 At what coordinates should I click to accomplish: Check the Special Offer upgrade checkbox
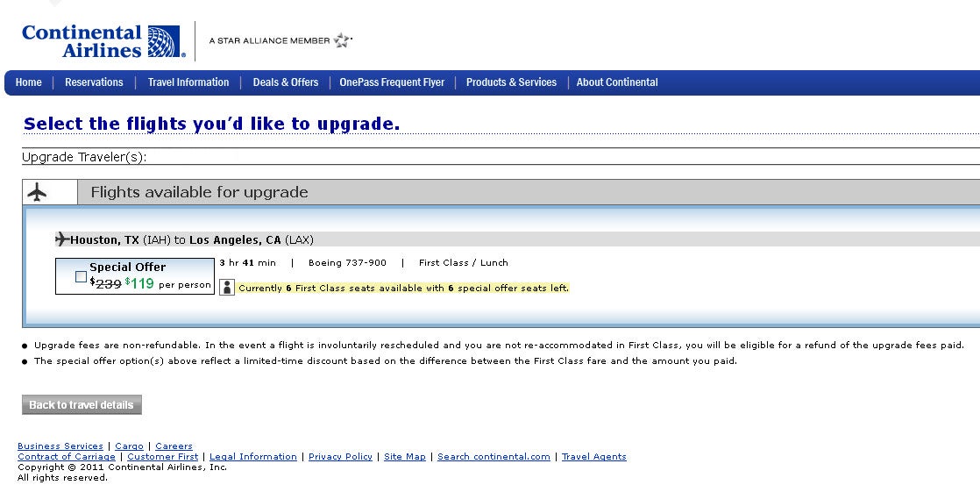point(81,276)
